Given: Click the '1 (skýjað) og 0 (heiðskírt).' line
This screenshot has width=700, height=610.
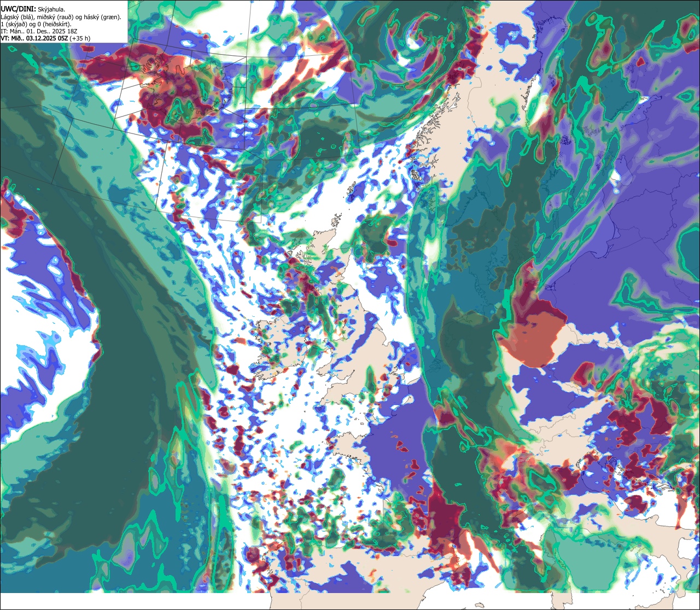Looking at the screenshot, I should coord(36,24).
